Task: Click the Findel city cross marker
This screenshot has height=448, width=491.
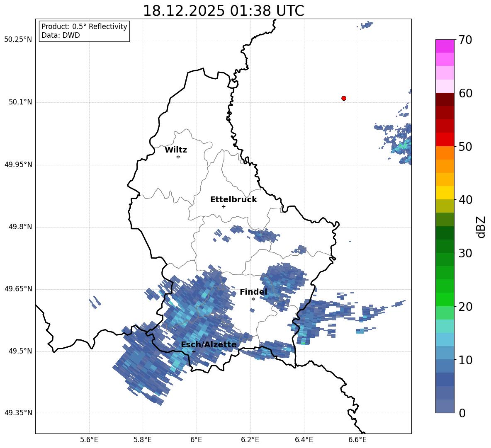Action: point(253,299)
